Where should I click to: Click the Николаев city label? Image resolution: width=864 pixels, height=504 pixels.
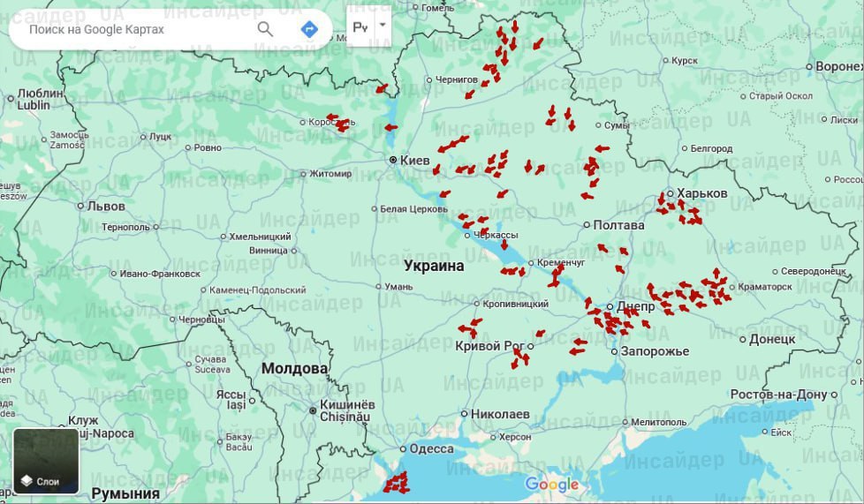[500, 413]
